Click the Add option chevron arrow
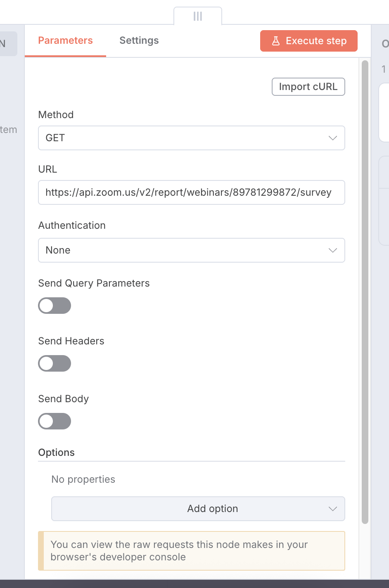This screenshot has height=588, width=389. click(333, 509)
